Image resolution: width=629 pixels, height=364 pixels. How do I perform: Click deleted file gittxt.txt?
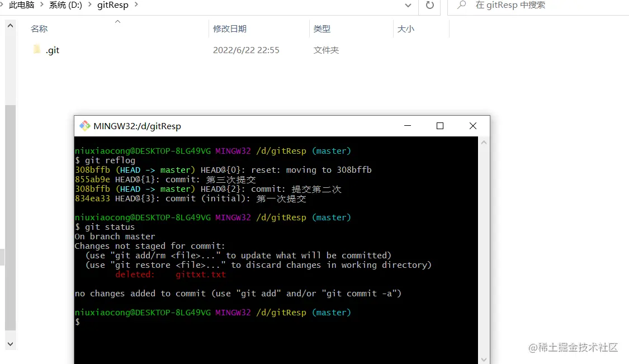[201, 275]
